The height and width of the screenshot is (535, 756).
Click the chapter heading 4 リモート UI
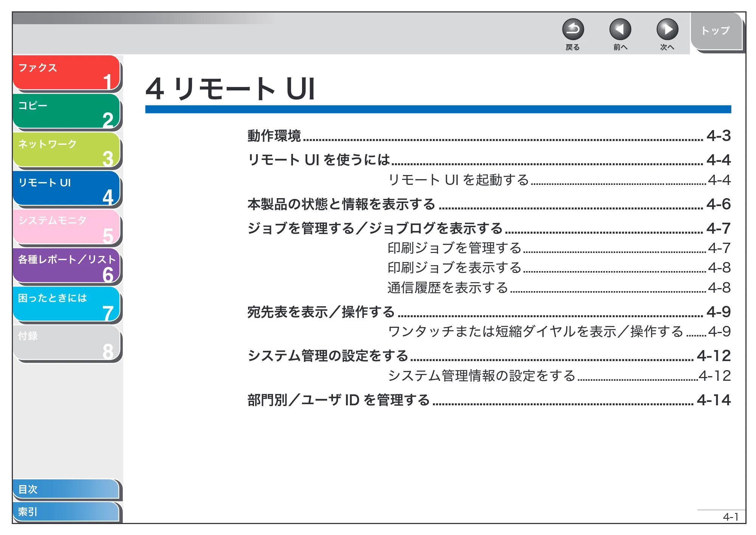pos(230,89)
